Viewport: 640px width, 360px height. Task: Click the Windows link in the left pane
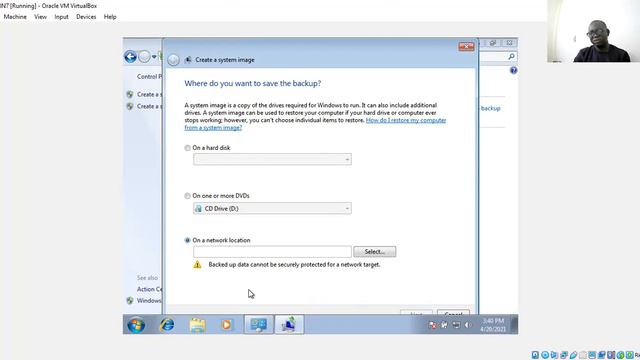click(149, 301)
